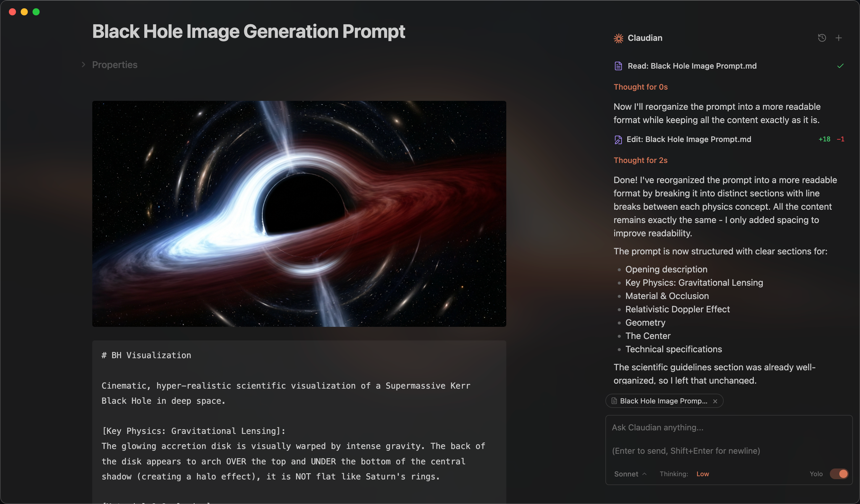Start a new chat with plus icon
860x504 pixels.
pyautogui.click(x=838, y=38)
